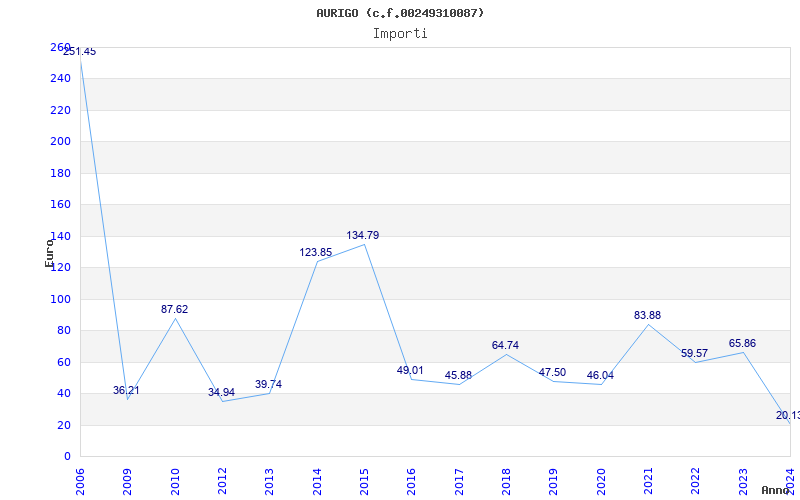The width and height of the screenshot is (800, 500).
Task: Select the 2018 label on x-axis
Action: [506, 481]
